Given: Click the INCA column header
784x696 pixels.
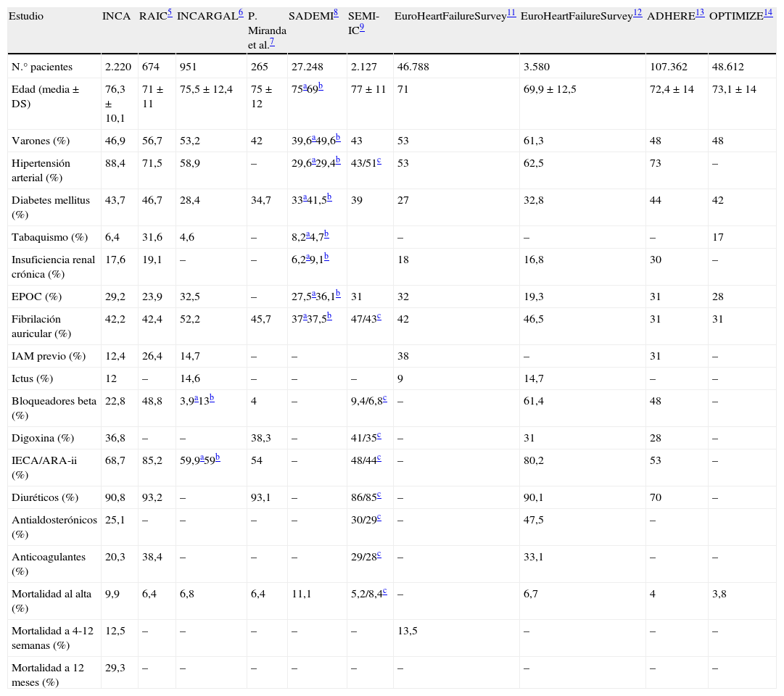Looking at the screenshot, I should (x=117, y=17).
